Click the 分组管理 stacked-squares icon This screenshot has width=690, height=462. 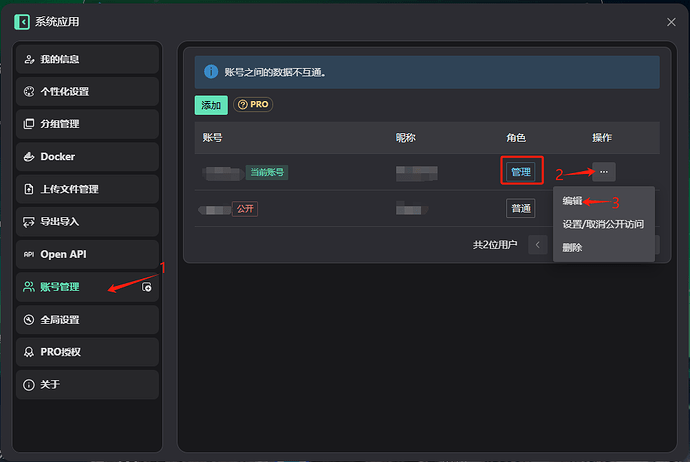tap(29, 124)
